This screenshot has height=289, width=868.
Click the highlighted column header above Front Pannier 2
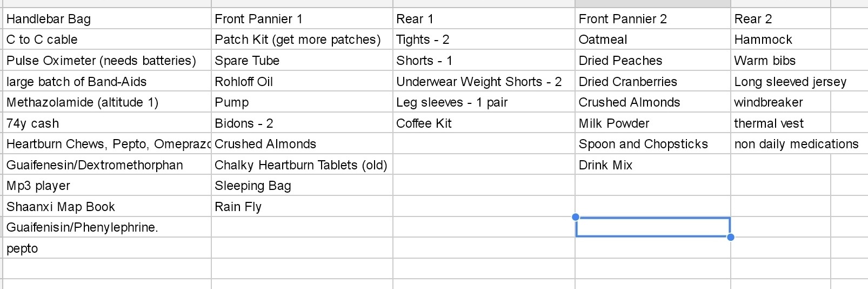653,3
